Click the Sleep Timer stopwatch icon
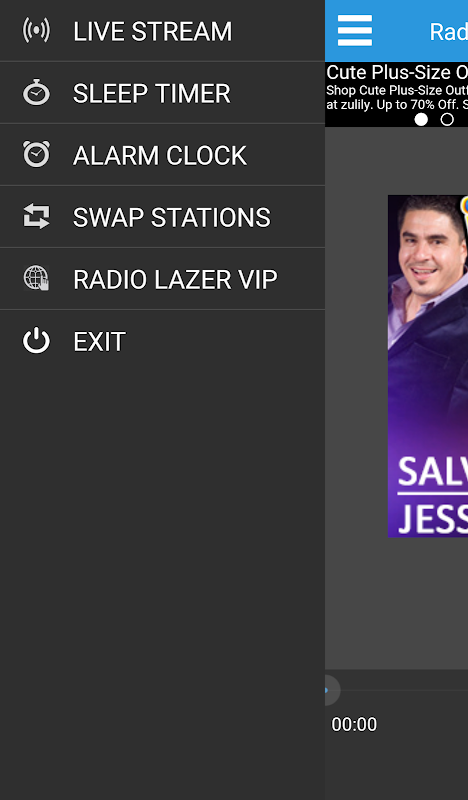 (36, 92)
